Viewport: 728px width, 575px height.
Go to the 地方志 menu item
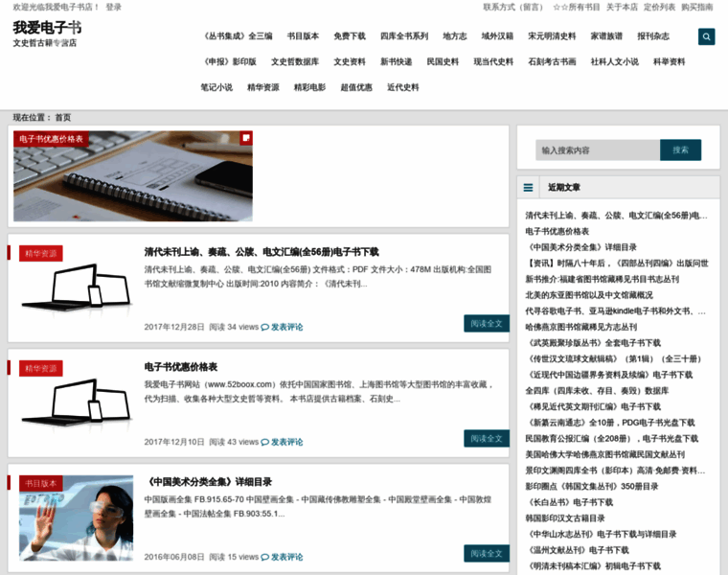[455, 36]
